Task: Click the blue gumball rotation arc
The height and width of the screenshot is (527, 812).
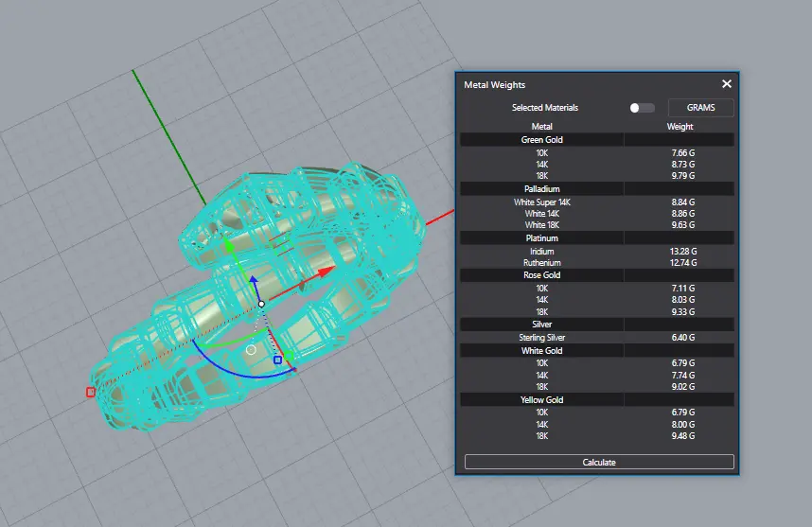Action: (x=237, y=371)
